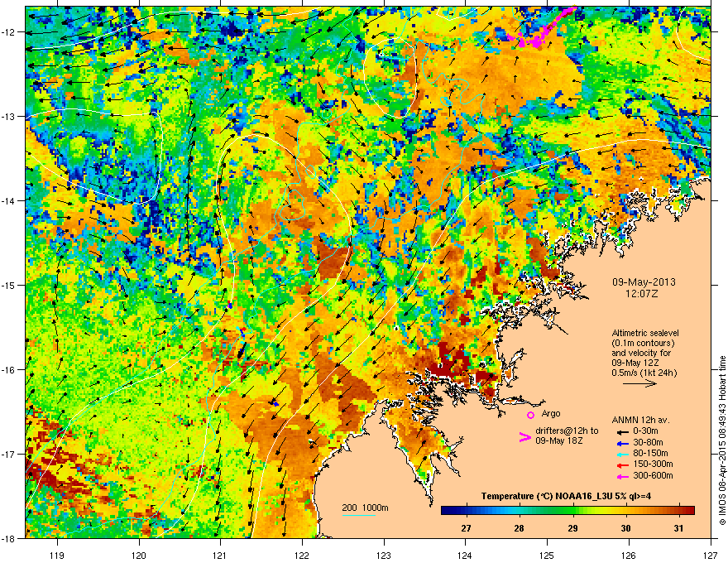
Task: Click the '30-80m' depth label
Action: (648, 442)
